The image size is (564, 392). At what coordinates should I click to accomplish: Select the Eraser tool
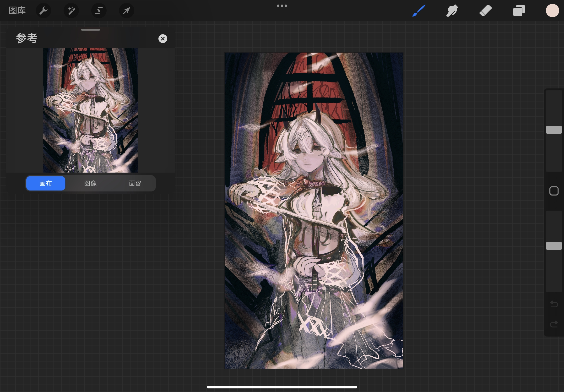tap(485, 11)
